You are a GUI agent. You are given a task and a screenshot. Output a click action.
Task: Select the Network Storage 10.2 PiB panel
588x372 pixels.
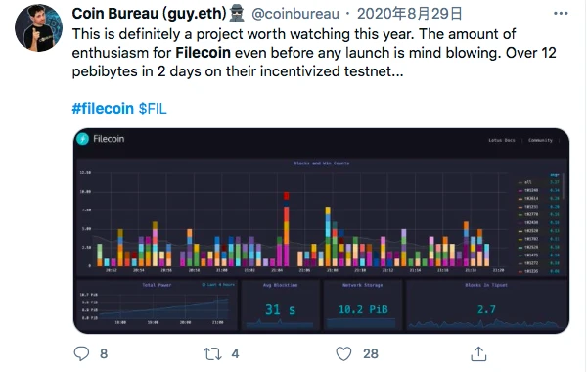pos(363,304)
